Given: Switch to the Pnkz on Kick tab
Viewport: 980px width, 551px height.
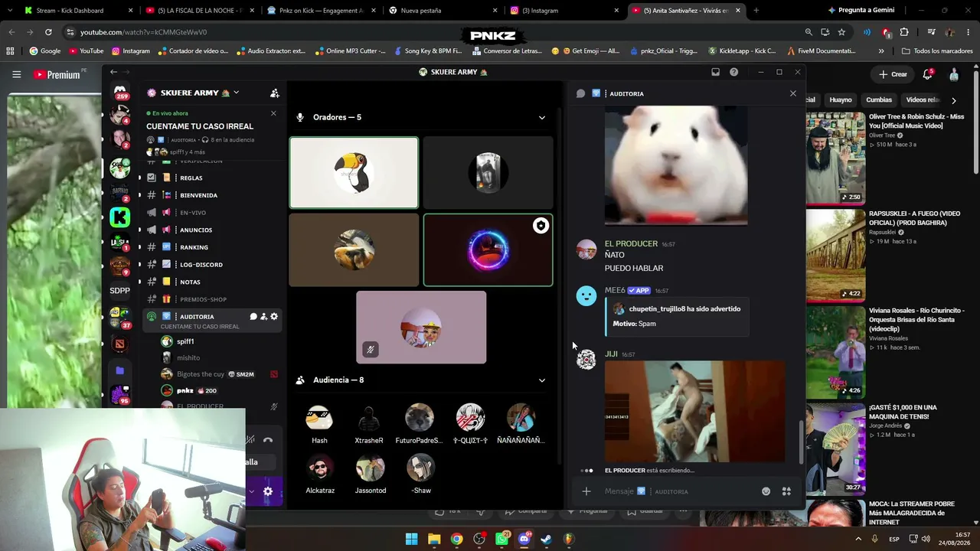Looking at the screenshot, I should click(321, 11).
